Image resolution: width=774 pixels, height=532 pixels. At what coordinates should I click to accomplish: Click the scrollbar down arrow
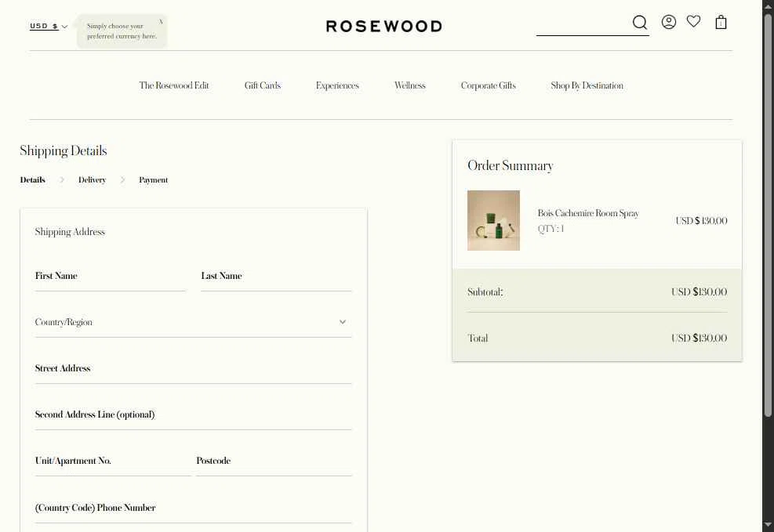pos(768,526)
